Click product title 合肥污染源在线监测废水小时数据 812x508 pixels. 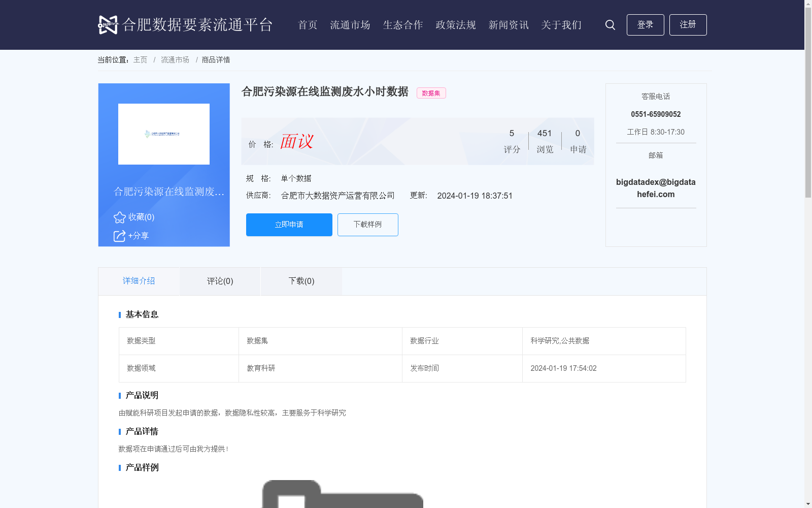pos(325,91)
